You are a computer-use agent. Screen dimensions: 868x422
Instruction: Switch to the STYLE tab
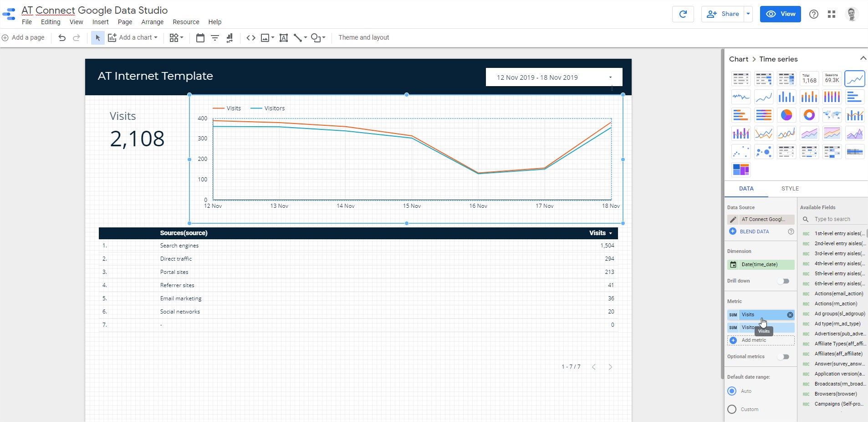tap(790, 189)
